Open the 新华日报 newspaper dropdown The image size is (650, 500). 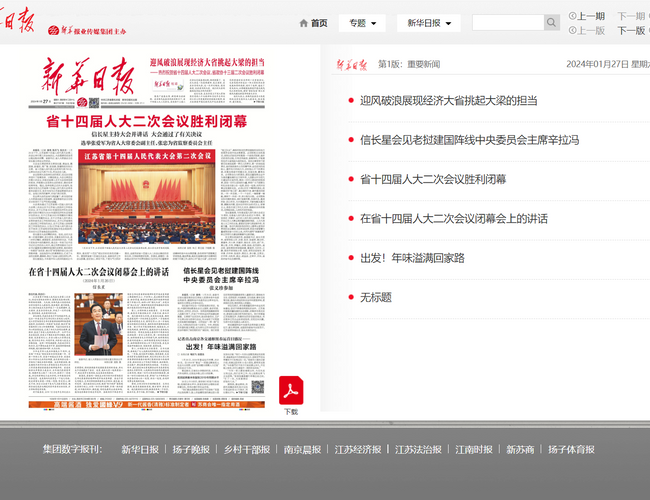coord(431,23)
